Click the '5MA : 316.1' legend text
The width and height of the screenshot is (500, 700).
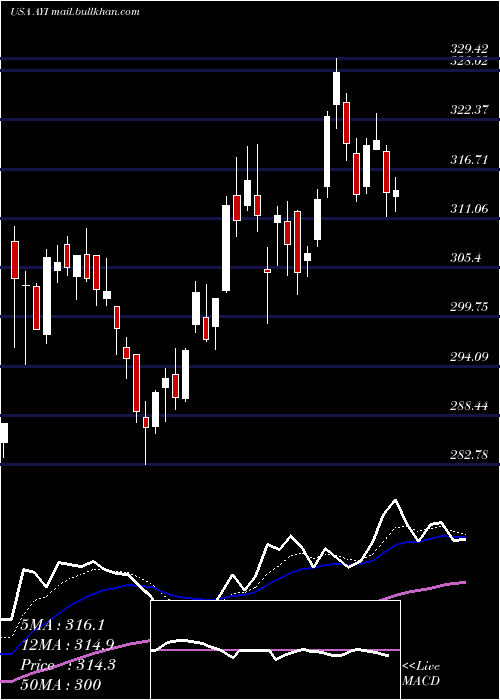[x=62, y=625]
